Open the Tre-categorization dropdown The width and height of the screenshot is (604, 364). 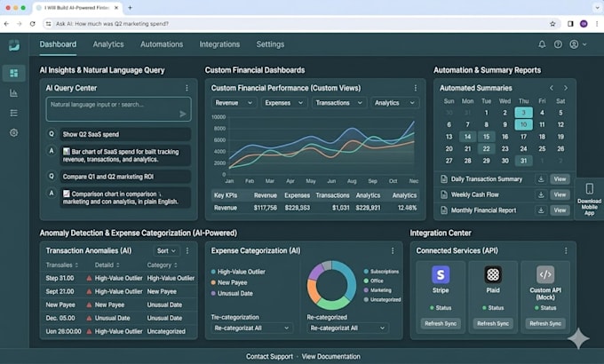pyautogui.click(x=251, y=328)
